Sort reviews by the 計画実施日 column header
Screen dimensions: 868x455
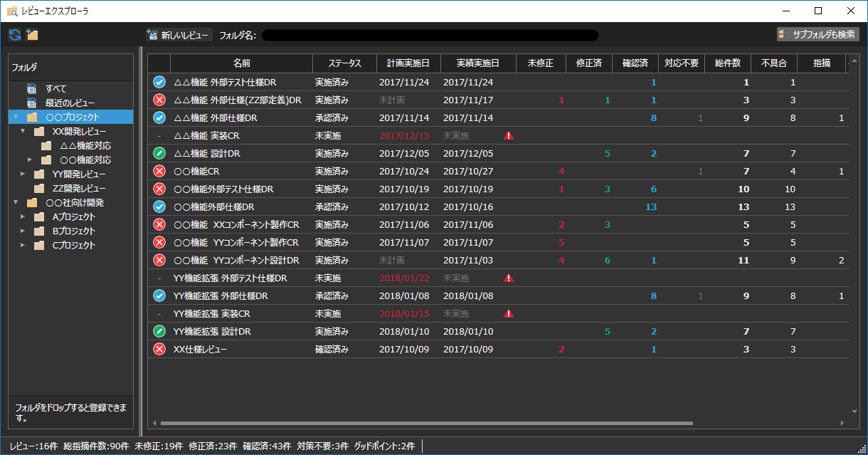coord(407,63)
